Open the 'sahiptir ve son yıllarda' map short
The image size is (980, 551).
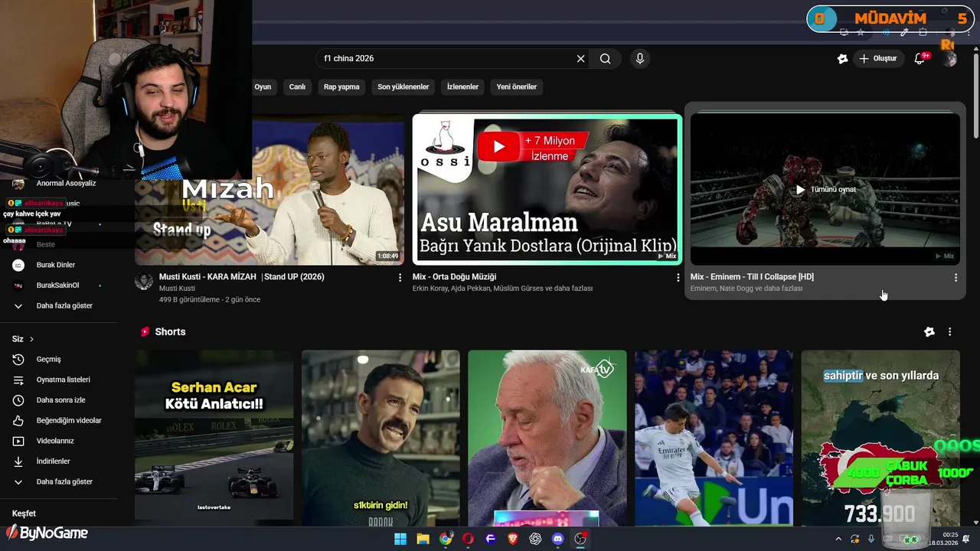point(880,438)
